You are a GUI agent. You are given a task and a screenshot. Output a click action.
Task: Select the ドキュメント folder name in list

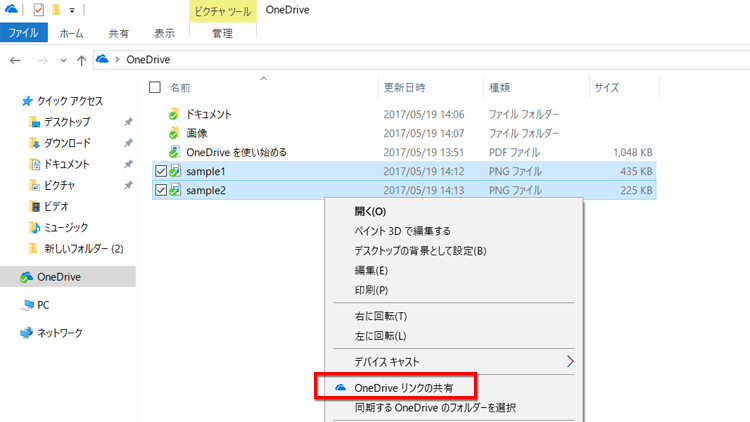pyautogui.click(x=209, y=114)
